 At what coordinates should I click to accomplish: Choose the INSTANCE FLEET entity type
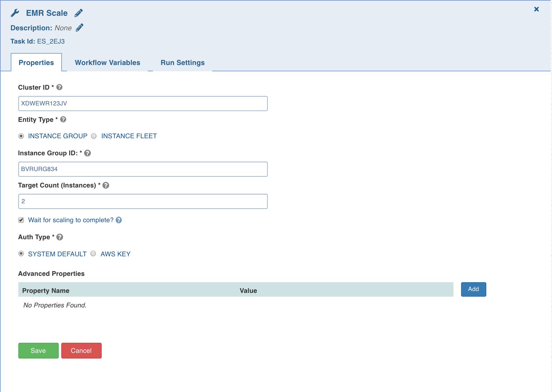coord(94,136)
